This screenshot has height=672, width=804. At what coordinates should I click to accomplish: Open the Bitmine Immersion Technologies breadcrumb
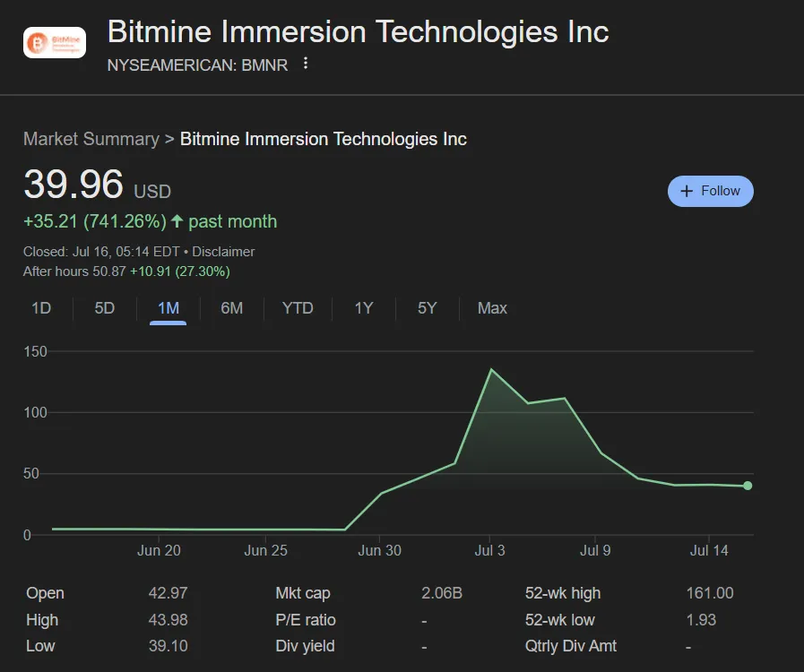(x=322, y=139)
